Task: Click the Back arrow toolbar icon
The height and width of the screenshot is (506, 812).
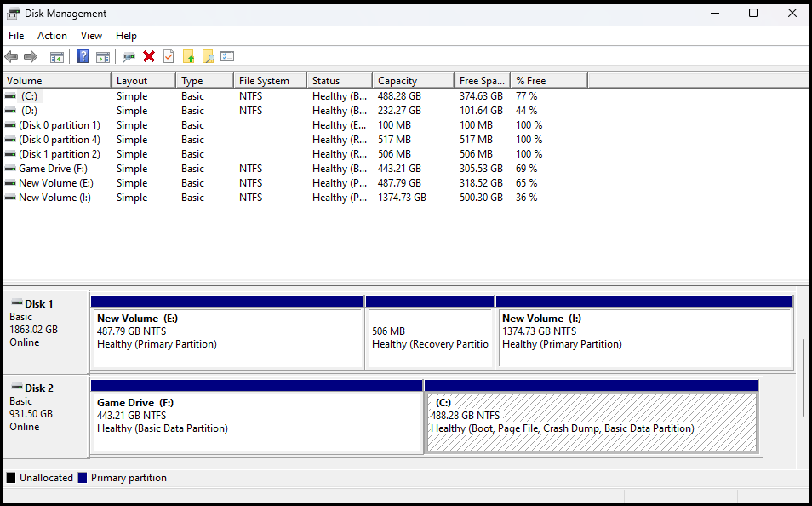Action: click(x=11, y=56)
